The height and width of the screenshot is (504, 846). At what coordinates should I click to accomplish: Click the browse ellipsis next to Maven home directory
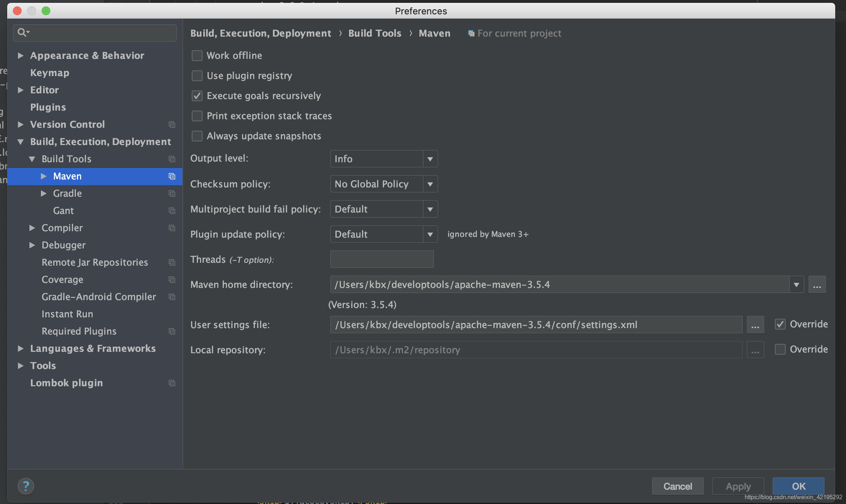(x=817, y=284)
